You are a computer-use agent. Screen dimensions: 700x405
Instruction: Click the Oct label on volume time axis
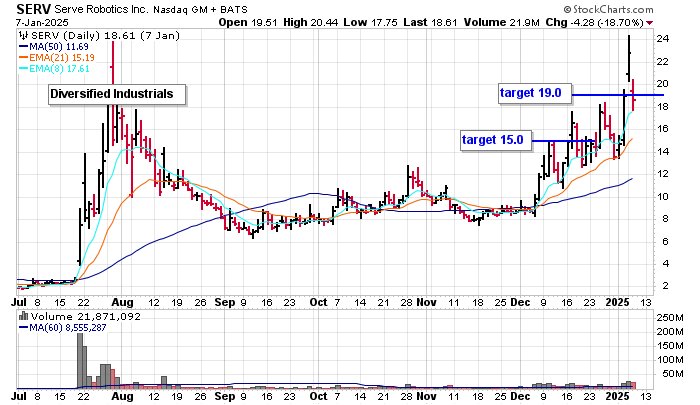(x=318, y=397)
